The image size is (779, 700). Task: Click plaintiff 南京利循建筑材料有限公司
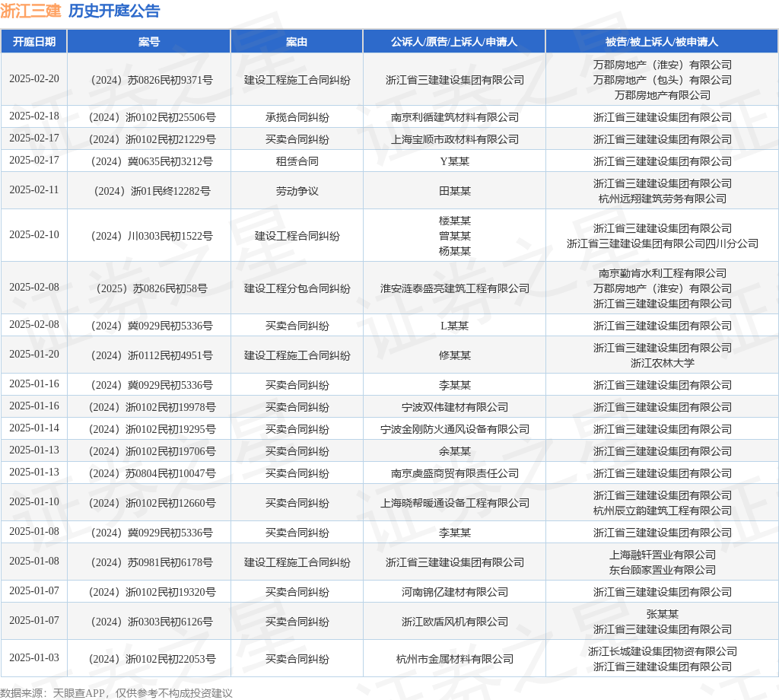coord(455,117)
